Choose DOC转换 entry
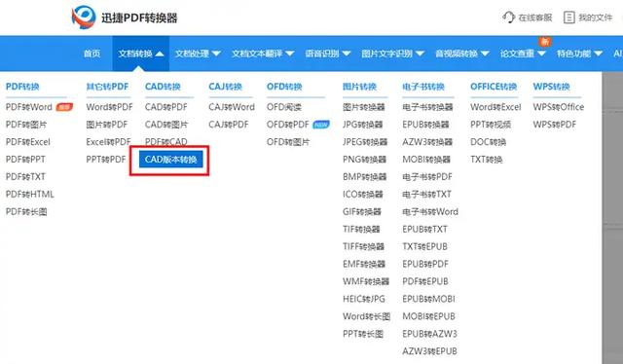The width and height of the screenshot is (623, 364). tap(489, 142)
